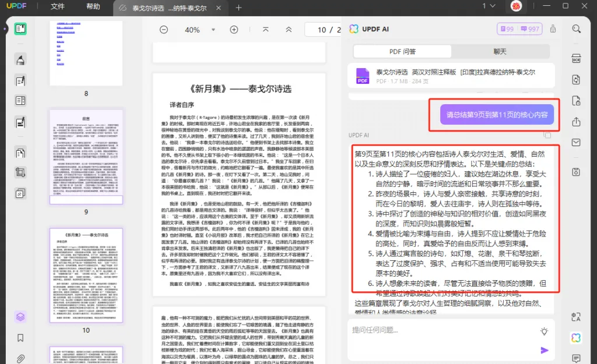Open the translate icon in right sidebar
597x364 pixels.
[x=576, y=317]
